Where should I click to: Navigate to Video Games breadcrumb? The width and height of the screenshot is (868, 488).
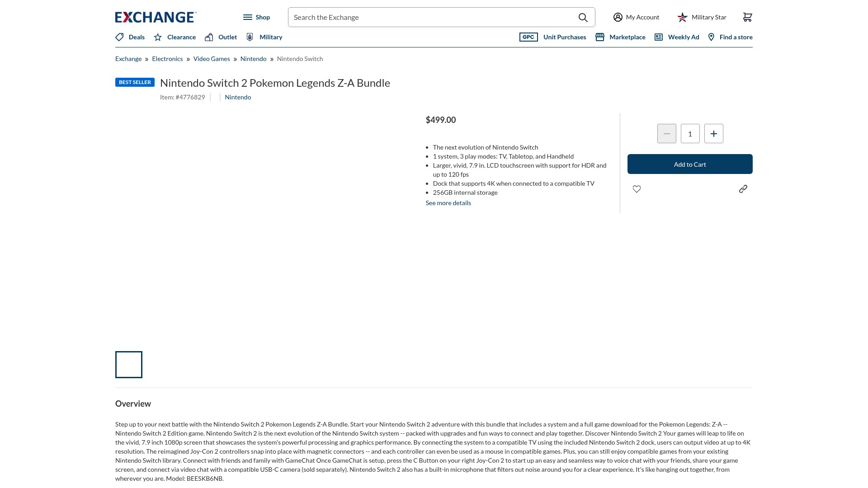(x=212, y=59)
